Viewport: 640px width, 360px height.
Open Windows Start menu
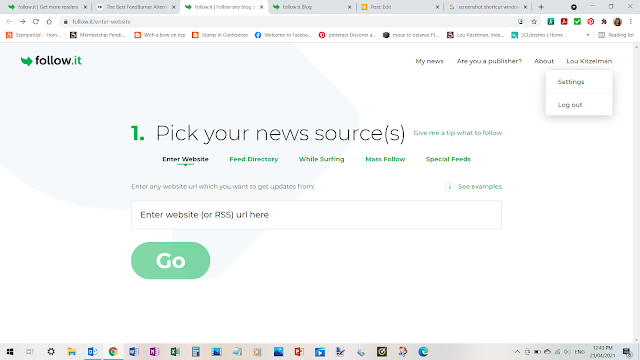10,351
